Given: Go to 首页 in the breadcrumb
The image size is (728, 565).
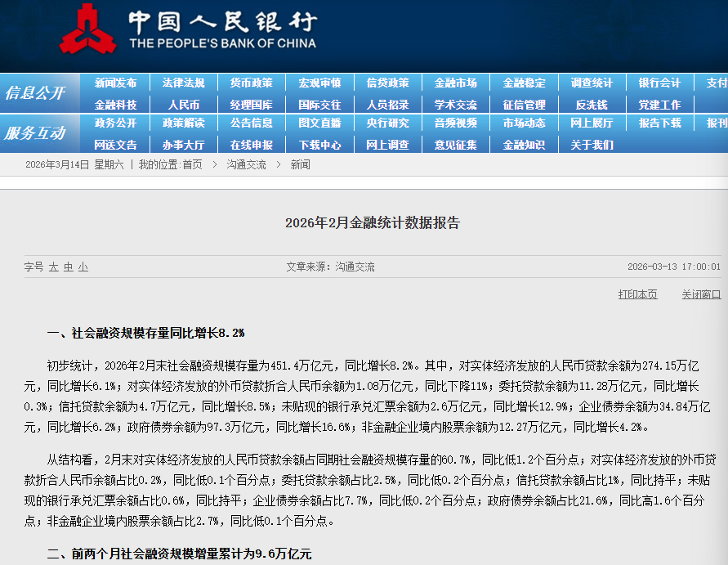Looking at the screenshot, I should [x=192, y=164].
